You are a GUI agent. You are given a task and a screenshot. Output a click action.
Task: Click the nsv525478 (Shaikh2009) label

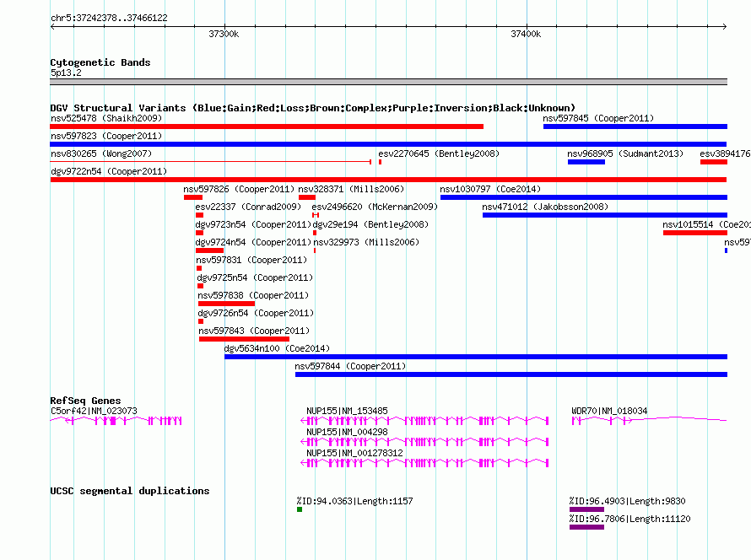click(106, 118)
